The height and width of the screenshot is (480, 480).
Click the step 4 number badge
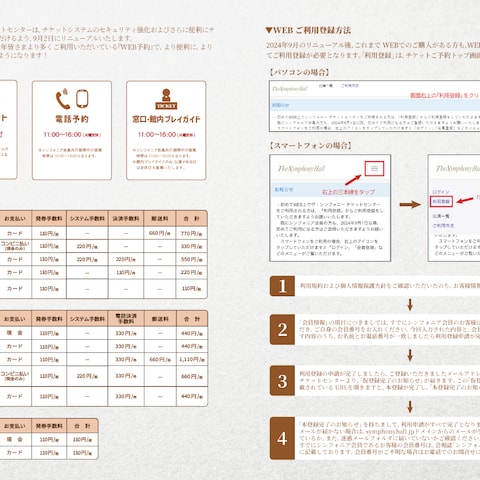click(282, 438)
